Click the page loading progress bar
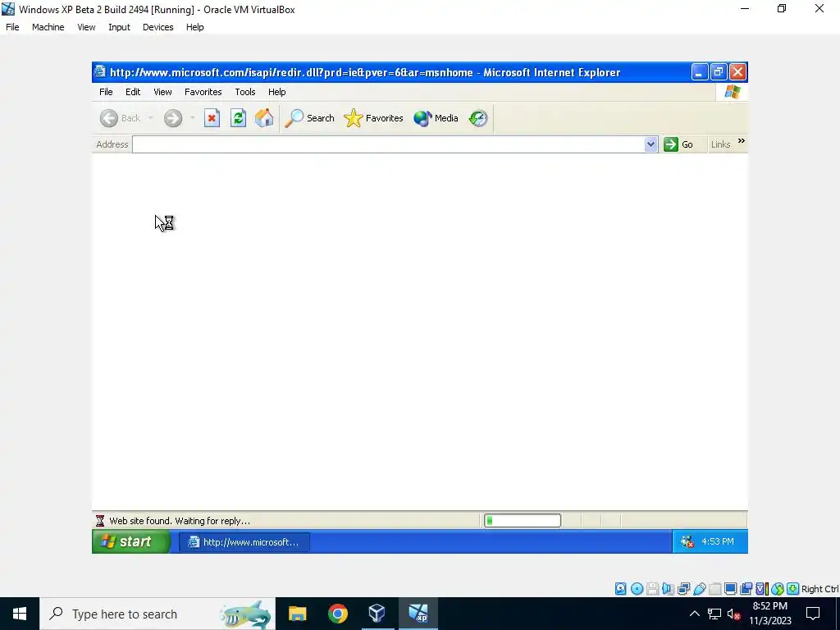The height and width of the screenshot is (630, 840). click(523, 520)
